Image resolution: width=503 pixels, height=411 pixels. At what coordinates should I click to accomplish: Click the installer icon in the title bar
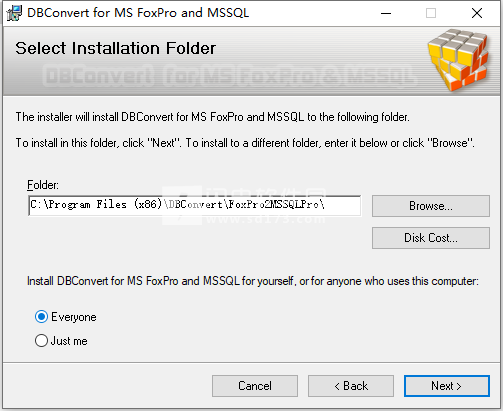(x=14, y=13)
